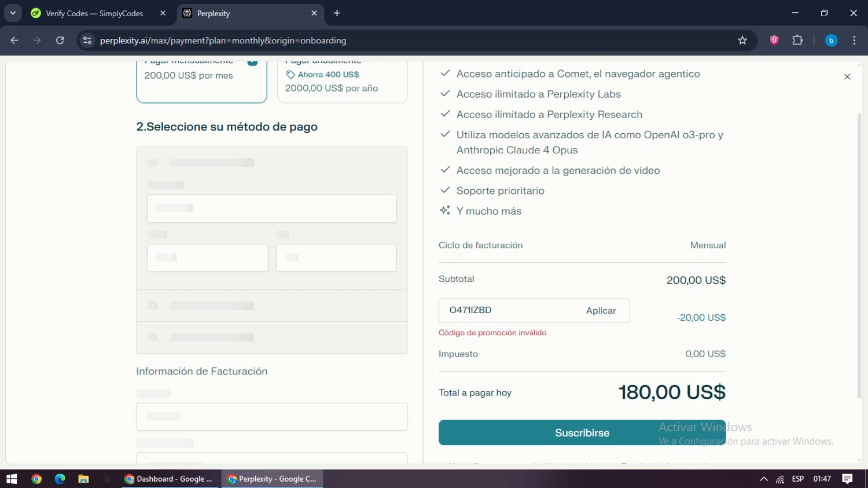Click the 'Código de promoción inválido' message
Viewport: 868px width, 488px height.
[492, 333]
